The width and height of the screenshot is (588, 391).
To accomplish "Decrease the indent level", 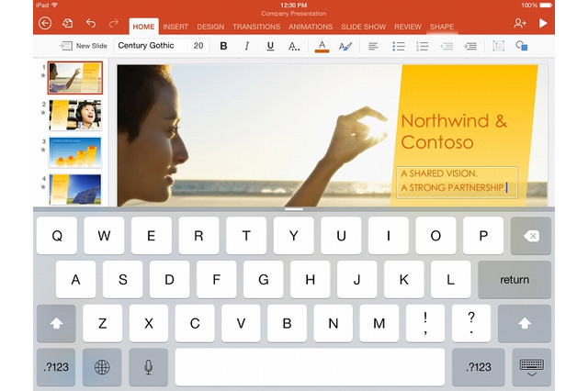I will click(x=447, y=46).
